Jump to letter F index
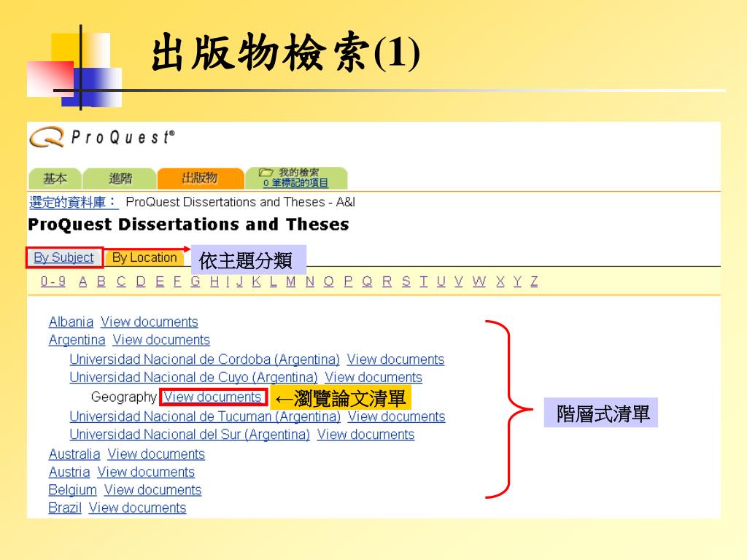This screenshot has width=747, height=560. pos(177,281)
